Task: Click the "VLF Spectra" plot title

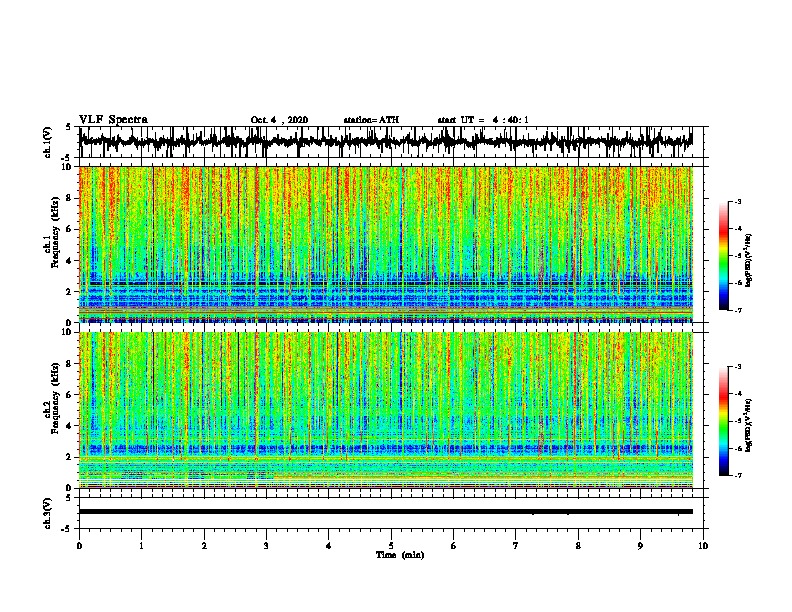Action: tap(113, 120)
